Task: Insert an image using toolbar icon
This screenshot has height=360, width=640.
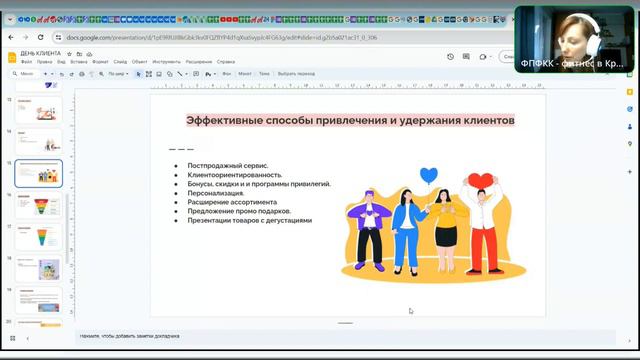Action: click(159, 74)
